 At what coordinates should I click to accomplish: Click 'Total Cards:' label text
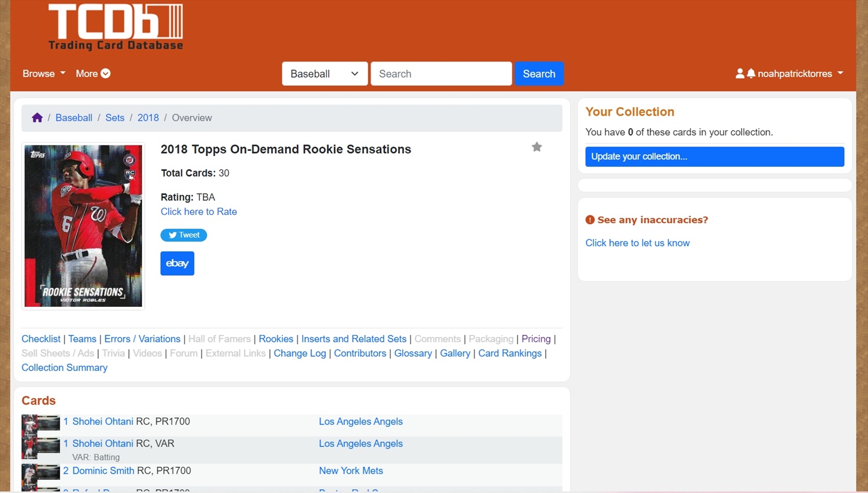click(x=188, y=173)
